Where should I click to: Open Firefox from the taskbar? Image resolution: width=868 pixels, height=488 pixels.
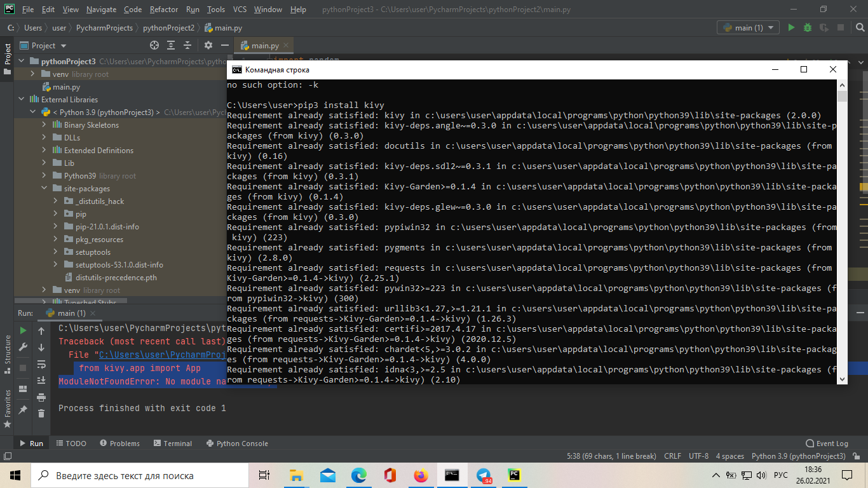(x=421, y=475)
